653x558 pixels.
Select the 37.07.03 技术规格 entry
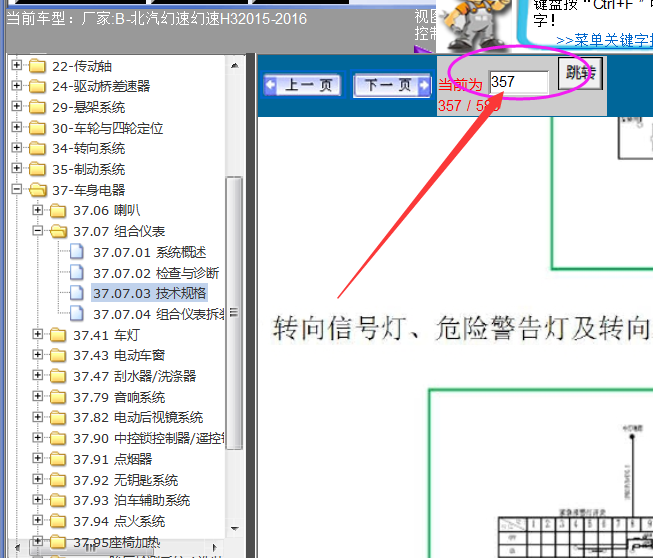pyautogui.click(x=150, y=293)
